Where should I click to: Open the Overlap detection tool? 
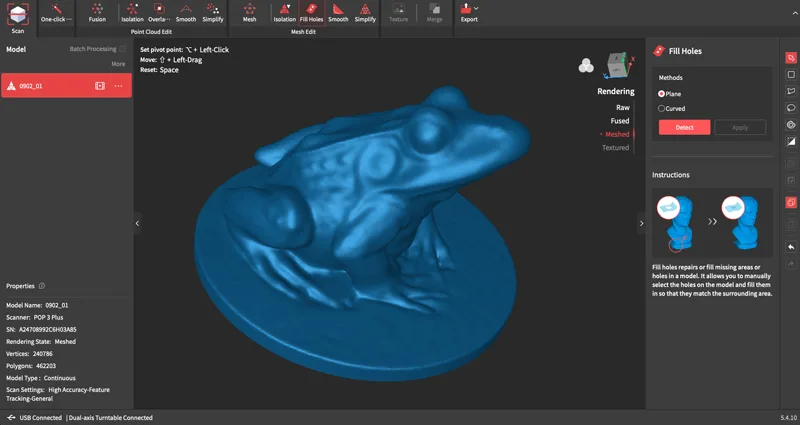[159, 13]
